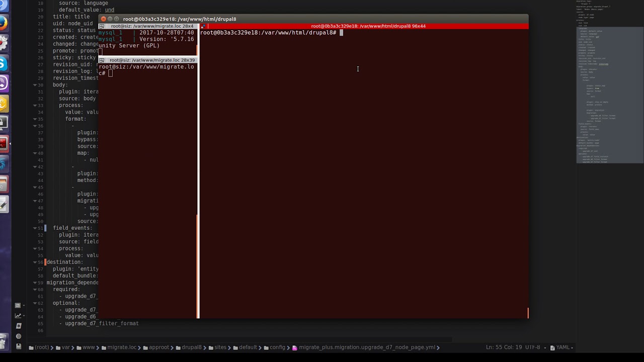This screenshot has width=644, height=362.
Task: Open the pencil text editor dock icon
Action: click(3, 204)
